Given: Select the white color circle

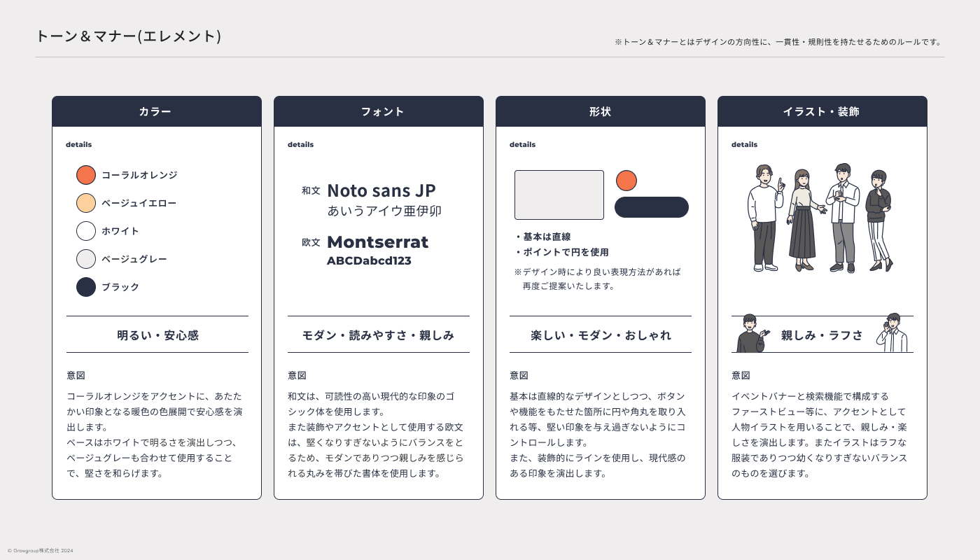Looking at the screenshot, I should (86, 231).
